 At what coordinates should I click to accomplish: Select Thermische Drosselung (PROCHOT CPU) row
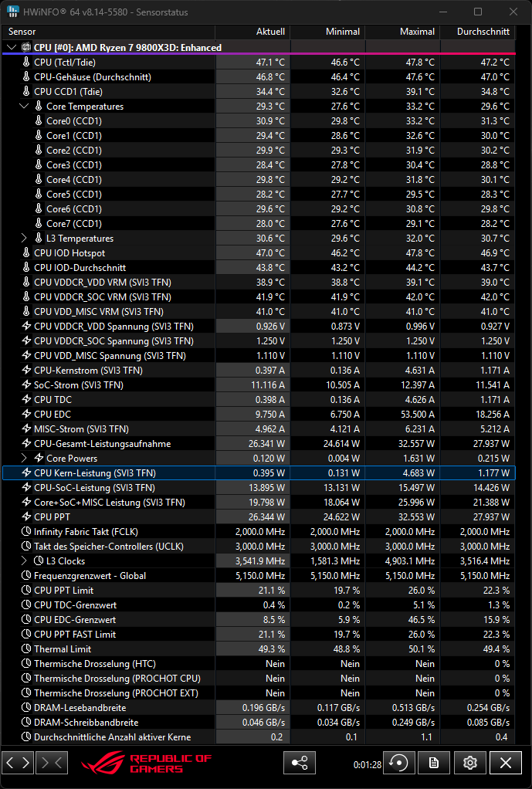pos(259,678)
